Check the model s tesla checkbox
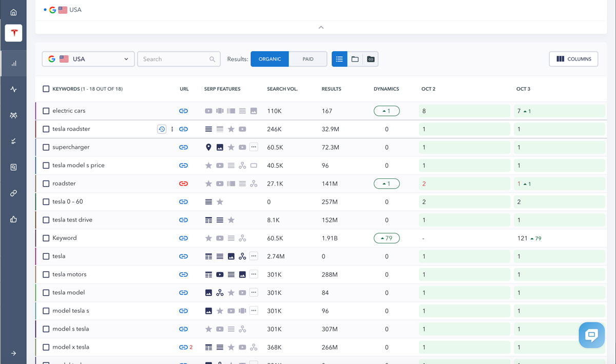The height and width of the screenshot is (364, 616). click(46, 329)
